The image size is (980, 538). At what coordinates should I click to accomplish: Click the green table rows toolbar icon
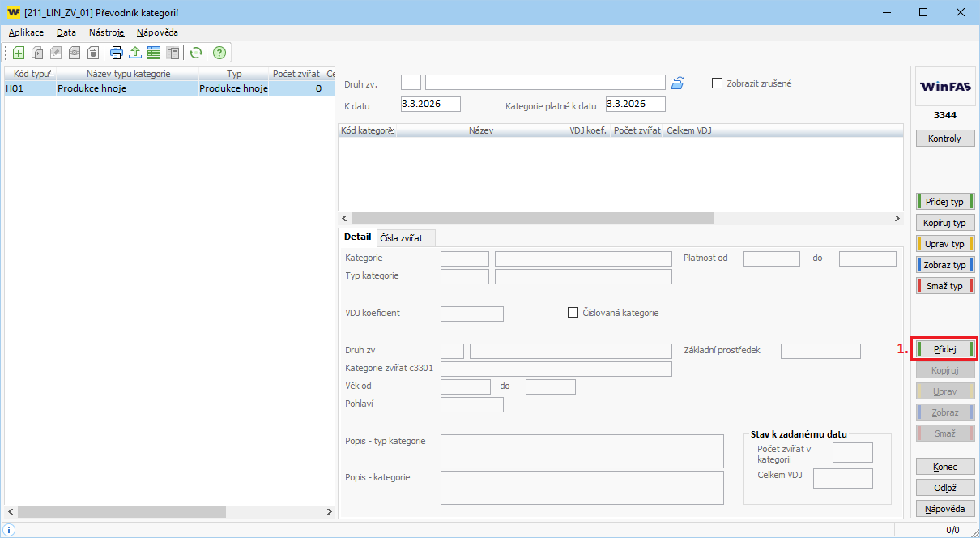click(154, 53)
